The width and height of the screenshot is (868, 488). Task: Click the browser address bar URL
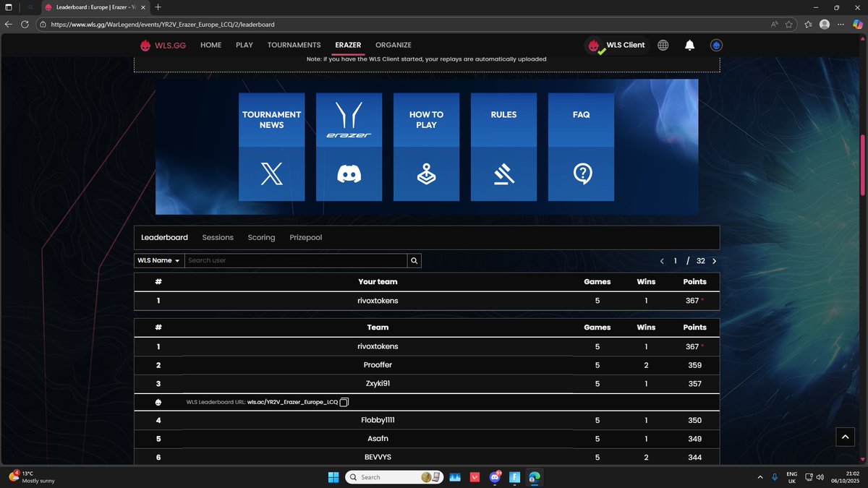coord(163,24)
